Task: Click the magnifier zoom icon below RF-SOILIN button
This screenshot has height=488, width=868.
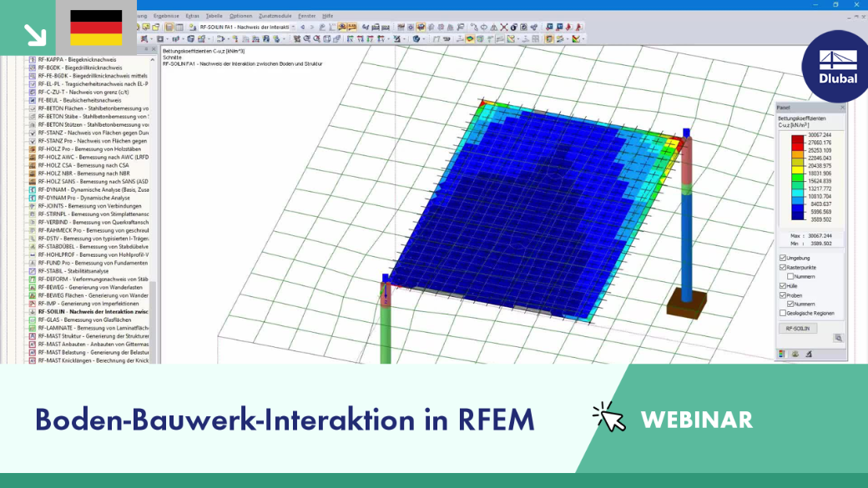Action: click(838, 338)
